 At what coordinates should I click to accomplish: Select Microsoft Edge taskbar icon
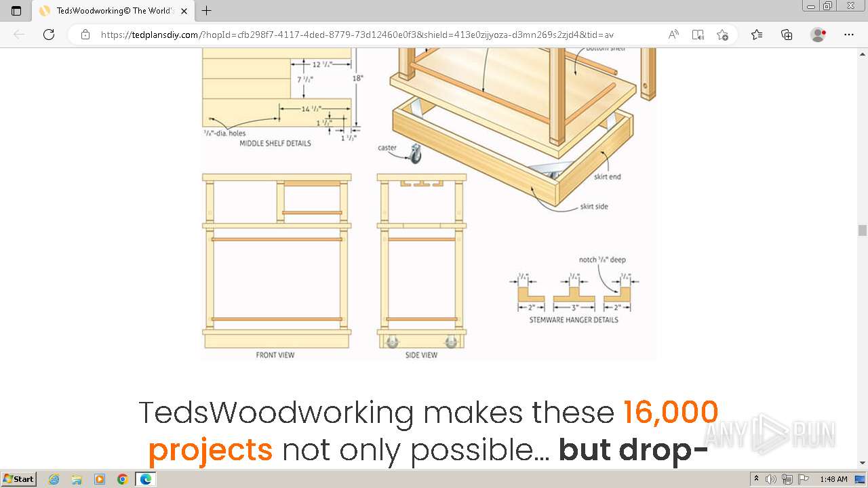click(x=146, y=479)
